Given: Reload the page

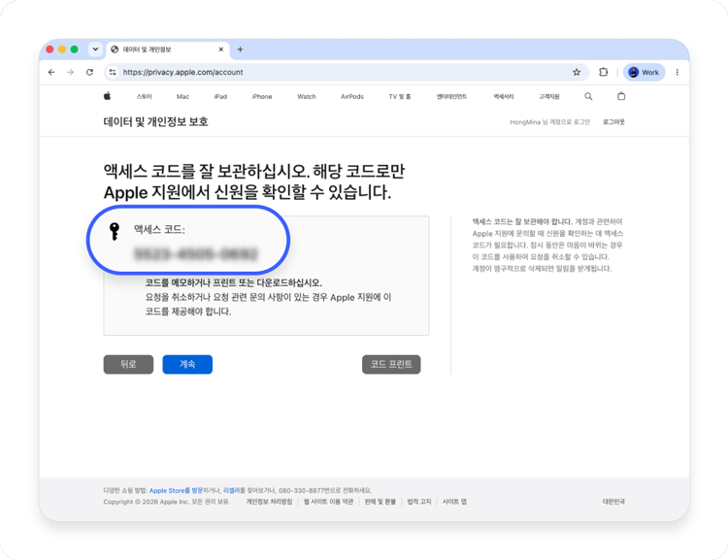Looking at the screenshot, I should (89, 72).
